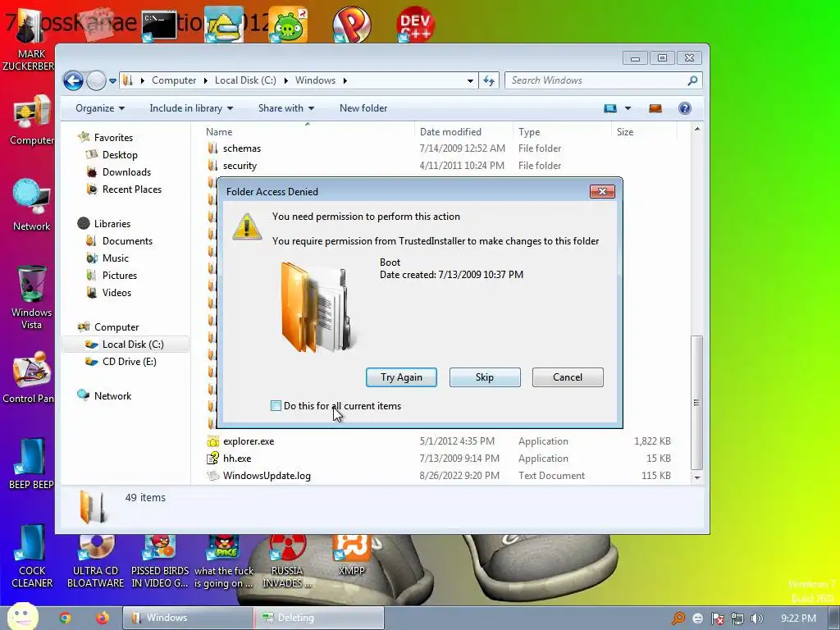Screen dimensions: 840x630
Task: Click the scroll up arrow of file list
Action: [x=697, y=129]
